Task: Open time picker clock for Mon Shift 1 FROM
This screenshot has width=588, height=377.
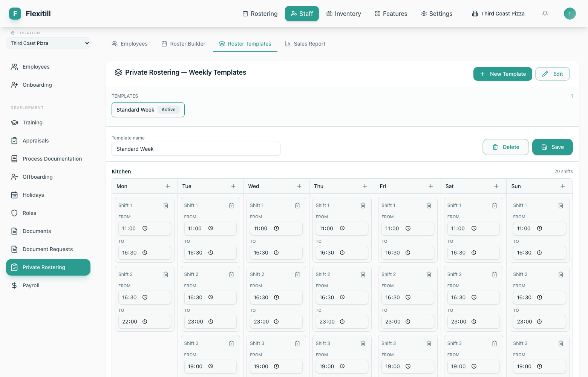Action: [x=145, y=228]
